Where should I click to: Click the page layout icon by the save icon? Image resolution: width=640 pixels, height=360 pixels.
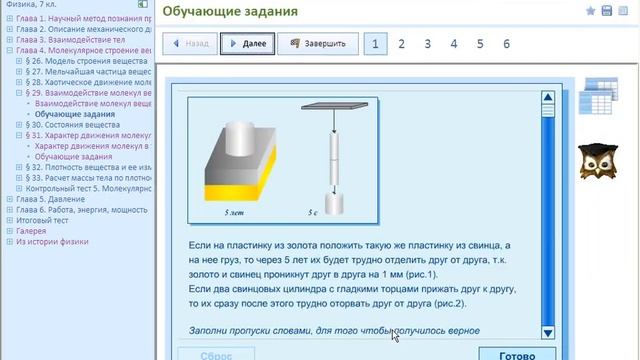[x=623, y=11]
